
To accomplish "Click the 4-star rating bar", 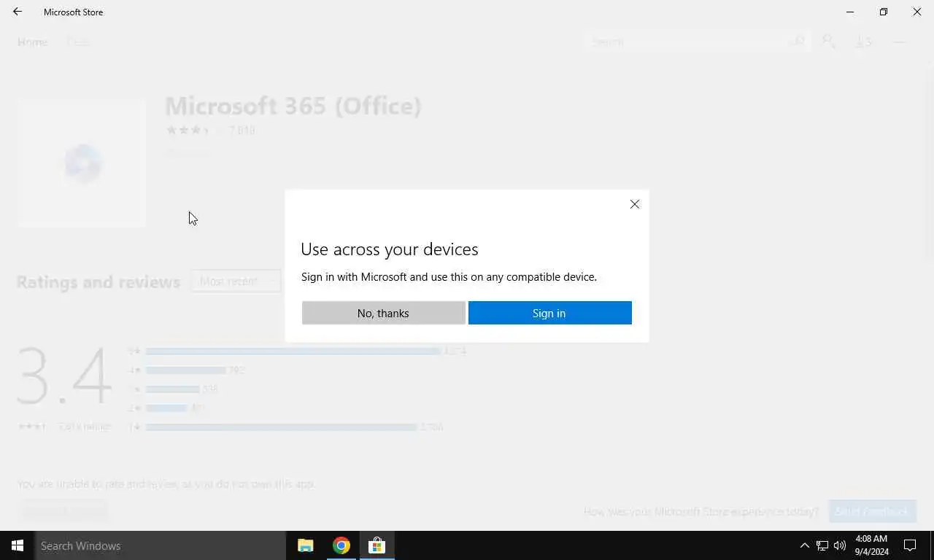I will tap(186, 370).
